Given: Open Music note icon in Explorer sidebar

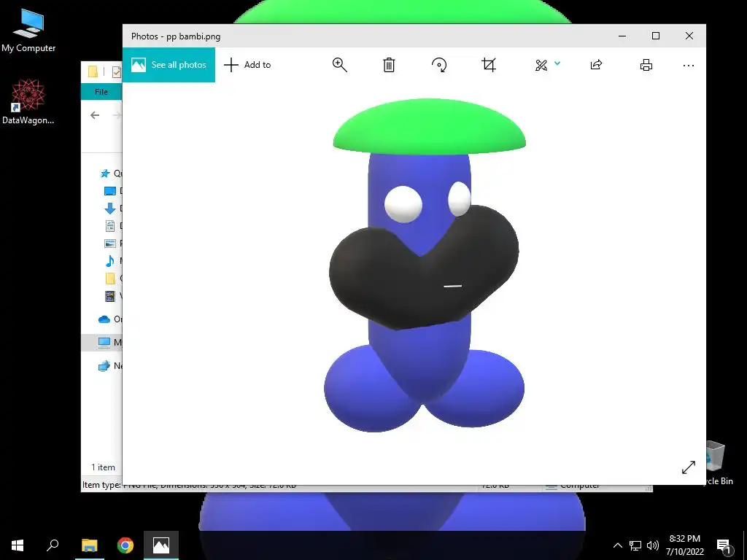Looking at the screenshot, I should point(110,260).
